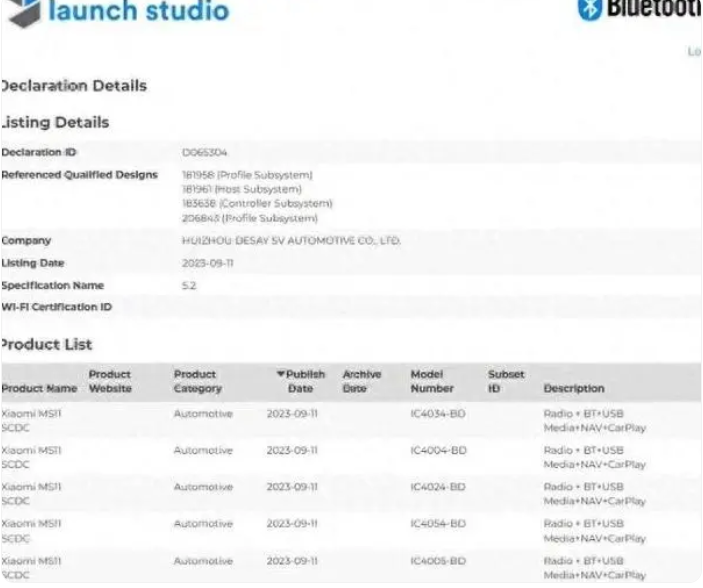This screenshot has height=588, width=703.
Task: Select the 183638 (Controller Subsystem) design
Action: click(x=257, y=203)
